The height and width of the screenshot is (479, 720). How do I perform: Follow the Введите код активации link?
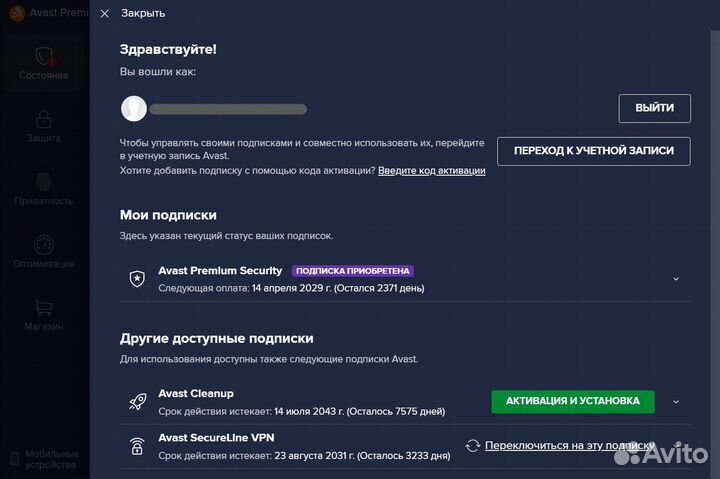pyautogui.click(x=432, y=170)
